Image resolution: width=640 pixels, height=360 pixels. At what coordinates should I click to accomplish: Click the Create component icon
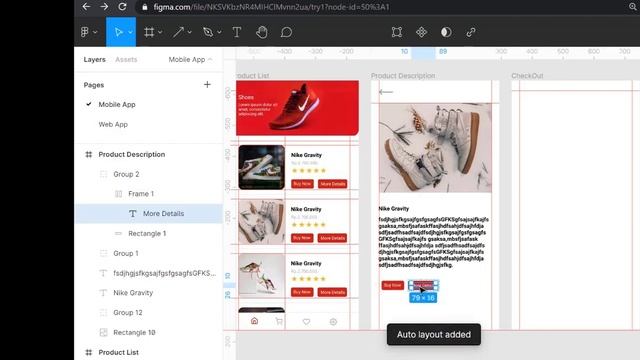(x=421, y=32)
